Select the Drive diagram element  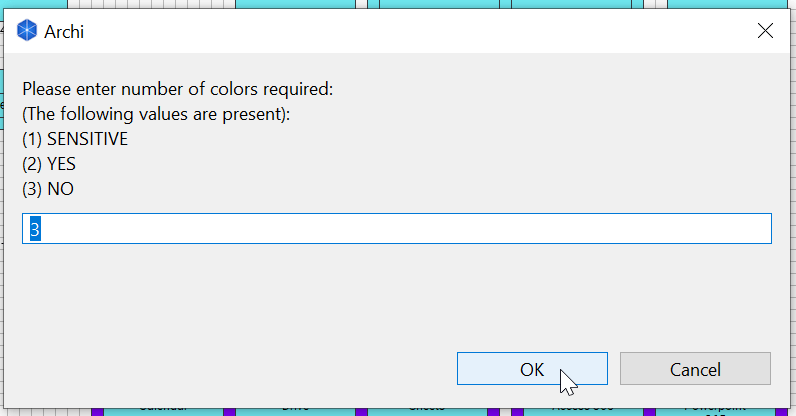tap(294, 409)
